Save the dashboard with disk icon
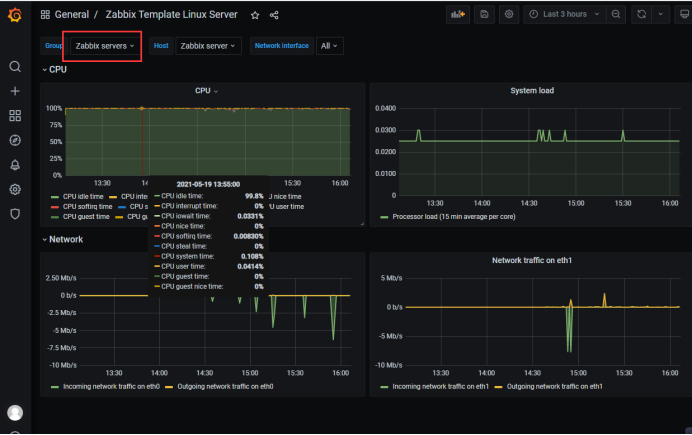The image size is (692, 435). [484, 15]
